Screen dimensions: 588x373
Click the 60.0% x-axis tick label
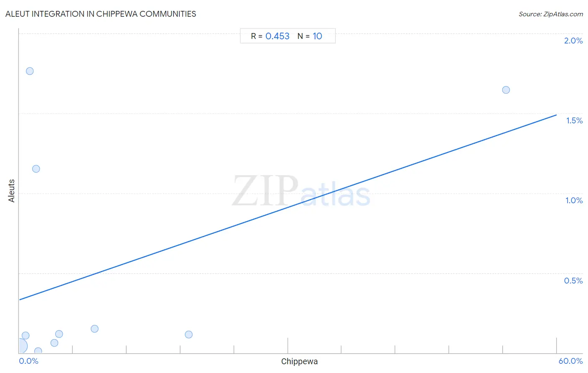tap(570, 361)
